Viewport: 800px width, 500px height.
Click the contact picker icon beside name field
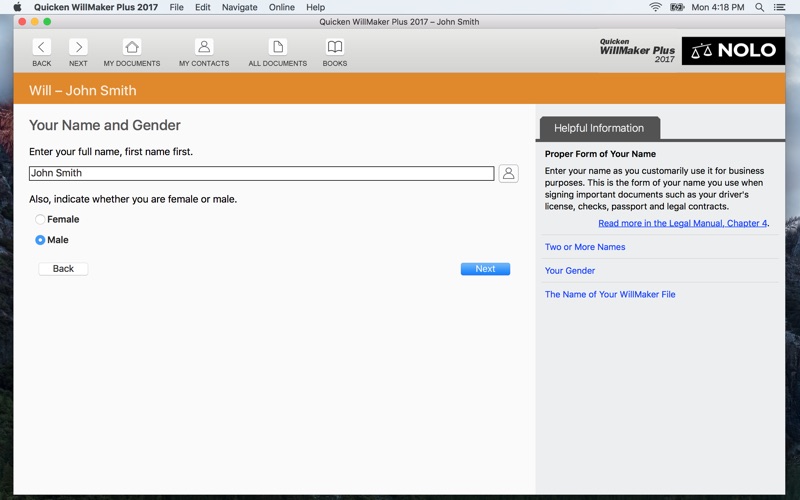[508, 173]
